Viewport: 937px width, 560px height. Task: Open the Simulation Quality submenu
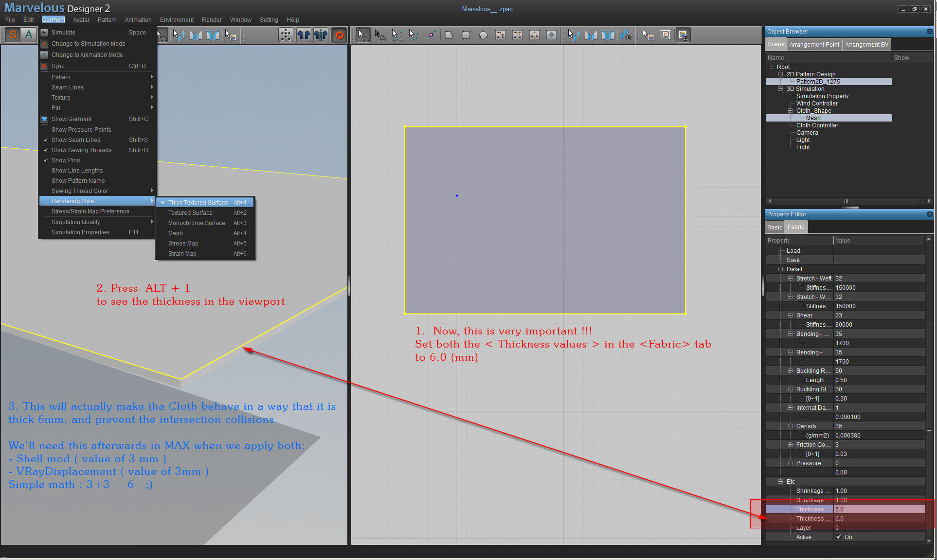tap(98, 222)
